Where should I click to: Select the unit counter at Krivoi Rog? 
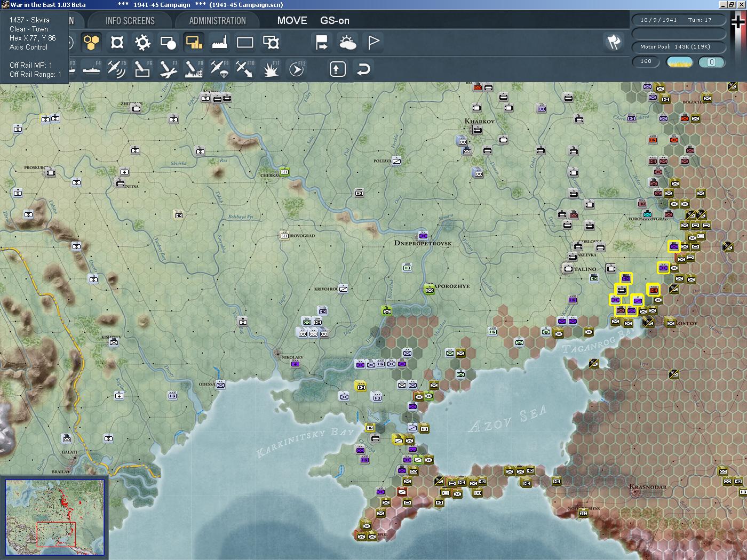[344, 289]
